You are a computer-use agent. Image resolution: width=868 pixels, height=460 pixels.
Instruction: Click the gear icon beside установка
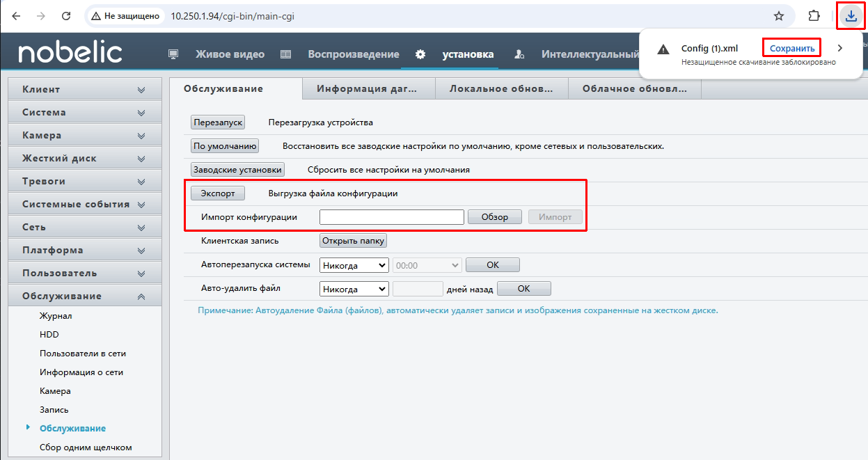click(x=420, y=54)
